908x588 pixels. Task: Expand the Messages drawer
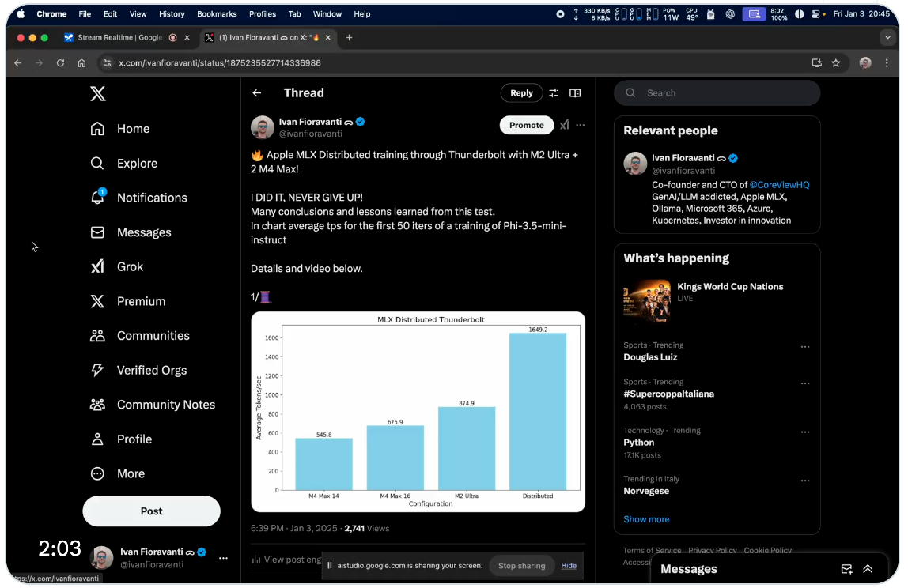point(868,570)
